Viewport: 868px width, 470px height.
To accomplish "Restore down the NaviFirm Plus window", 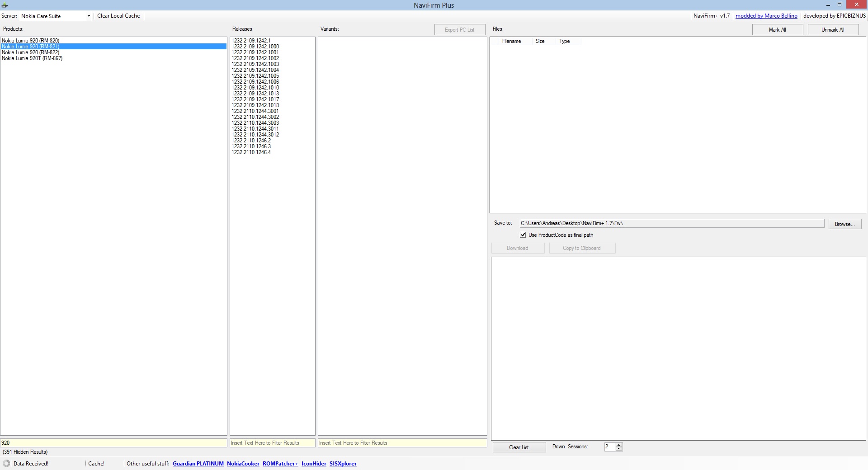I will pyautogui.click(x=840, y=5).
